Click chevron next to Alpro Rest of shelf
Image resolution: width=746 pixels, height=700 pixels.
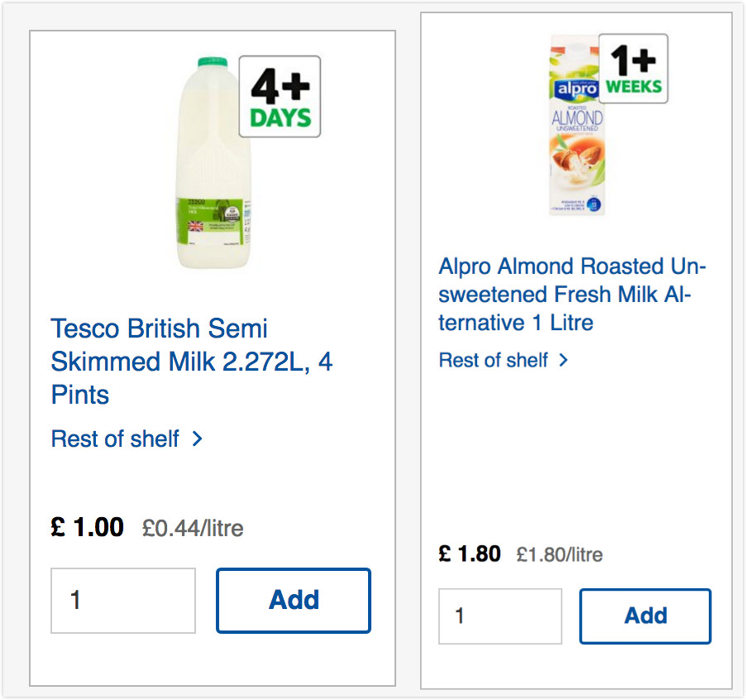tap(564, 360)
